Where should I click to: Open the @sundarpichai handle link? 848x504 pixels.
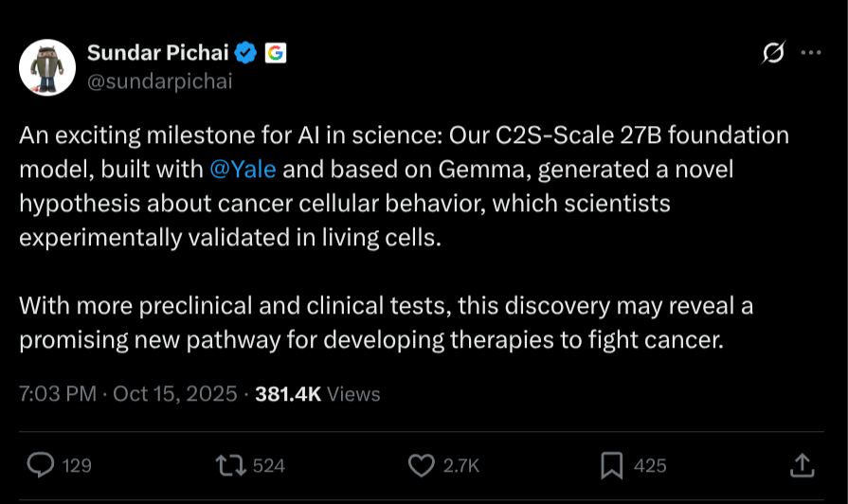click(159, 81)
